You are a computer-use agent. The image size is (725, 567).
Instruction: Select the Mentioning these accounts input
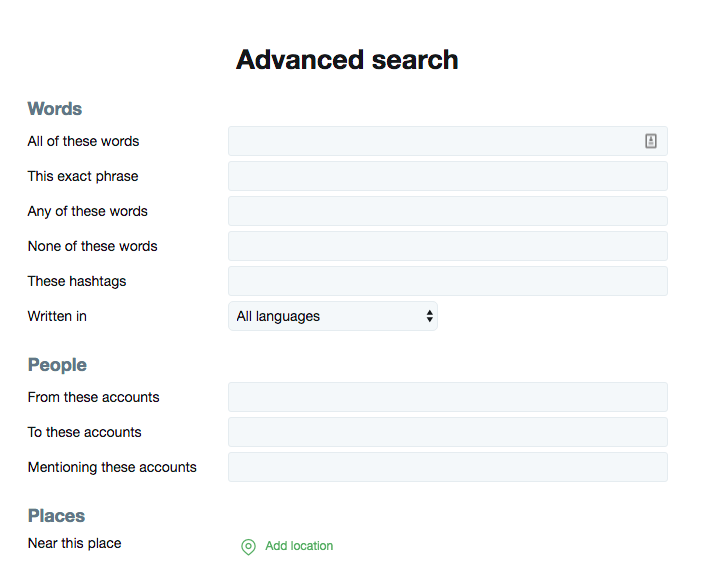(x=447, y=467)
